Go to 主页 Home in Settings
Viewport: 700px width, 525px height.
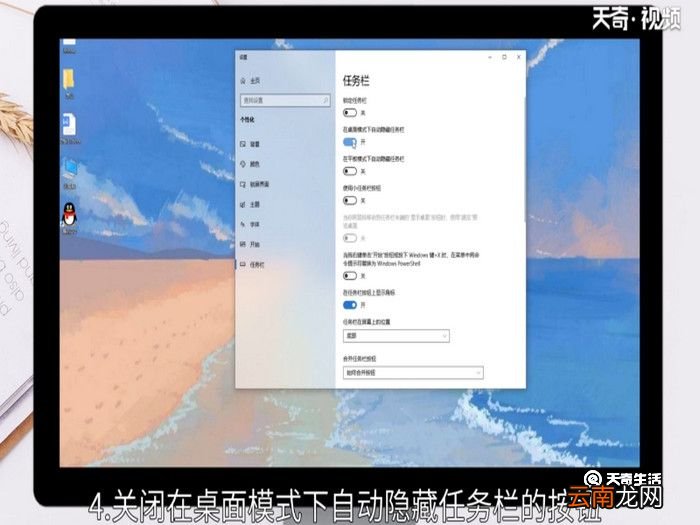pyautogui.click(x=255, y=81)
